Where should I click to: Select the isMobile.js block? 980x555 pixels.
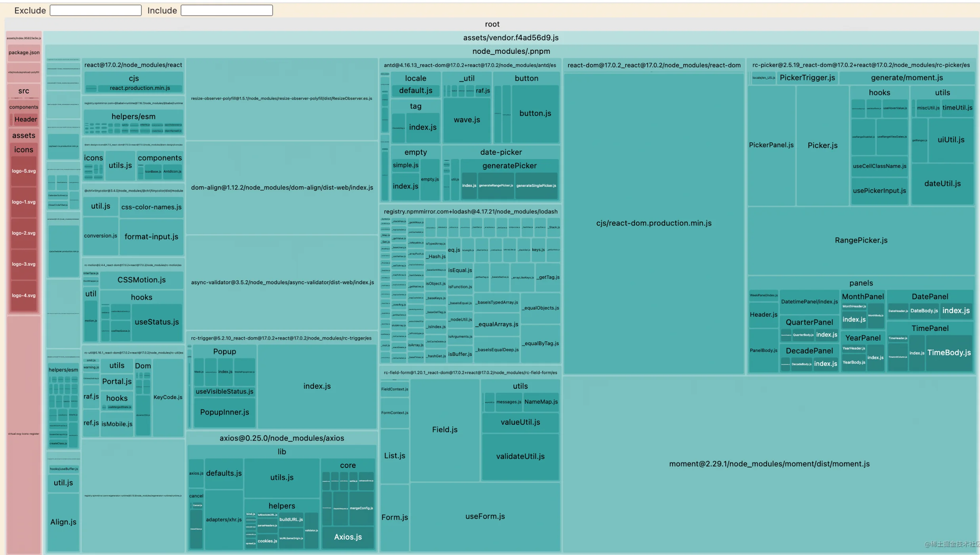pyautogui.click(x=117, y=424)
